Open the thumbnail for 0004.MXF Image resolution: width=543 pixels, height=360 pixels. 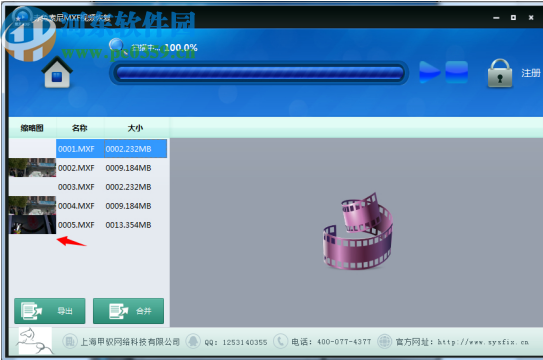[32, 206]
